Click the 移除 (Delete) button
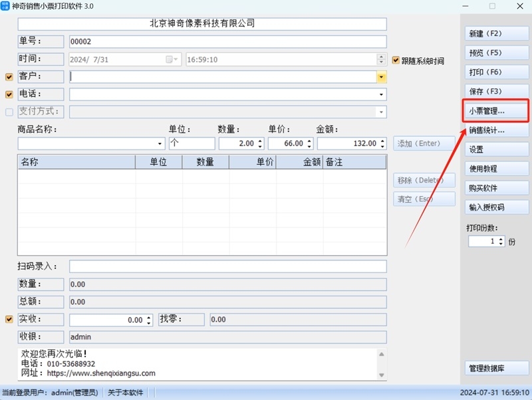Image resolution: width=532 pixels, height=400 pixels. pyautogui.click(x=424, y=180)
